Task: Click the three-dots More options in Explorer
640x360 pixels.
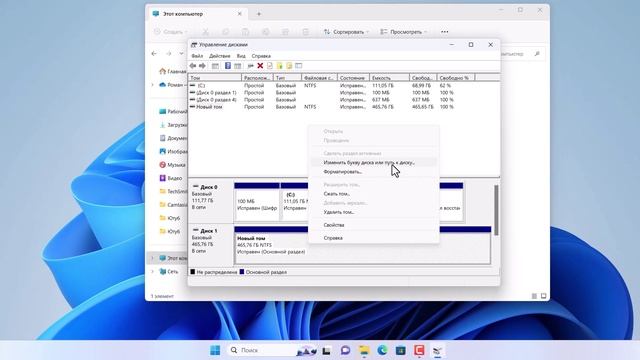Action: tap(444, 32)
